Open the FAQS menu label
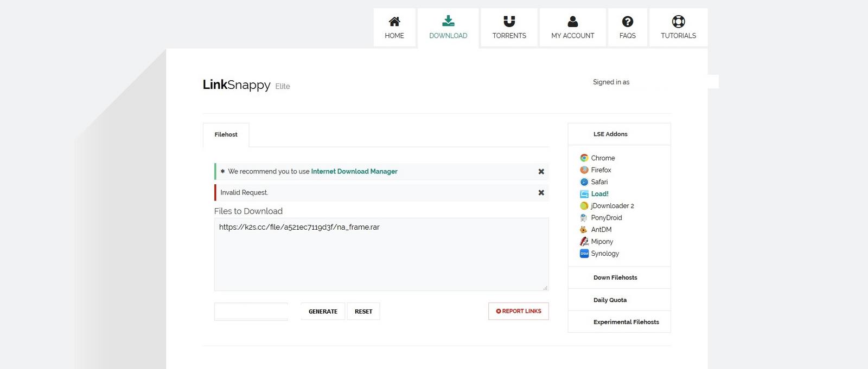The image size is (868, 369). 627,36
